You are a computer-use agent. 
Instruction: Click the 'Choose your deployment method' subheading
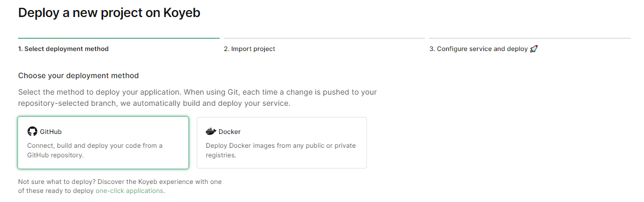tap(78, 76)
